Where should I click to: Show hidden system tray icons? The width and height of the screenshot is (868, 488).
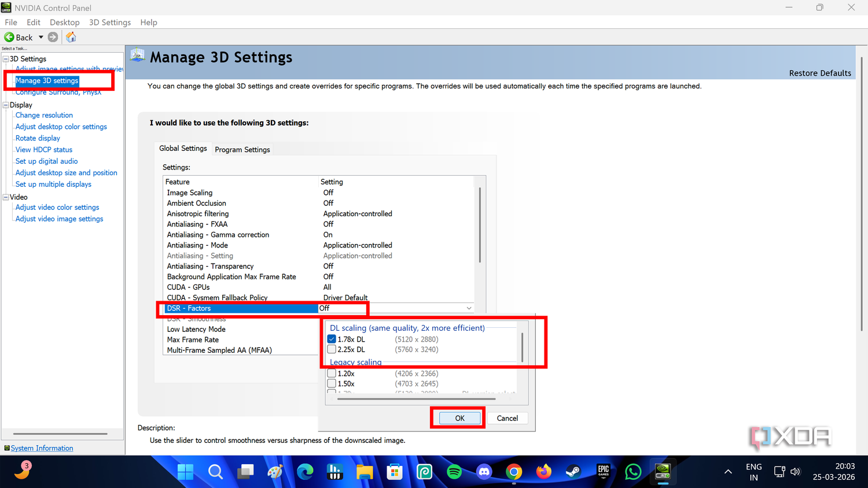pyautogui.click(x=728, y=472)
